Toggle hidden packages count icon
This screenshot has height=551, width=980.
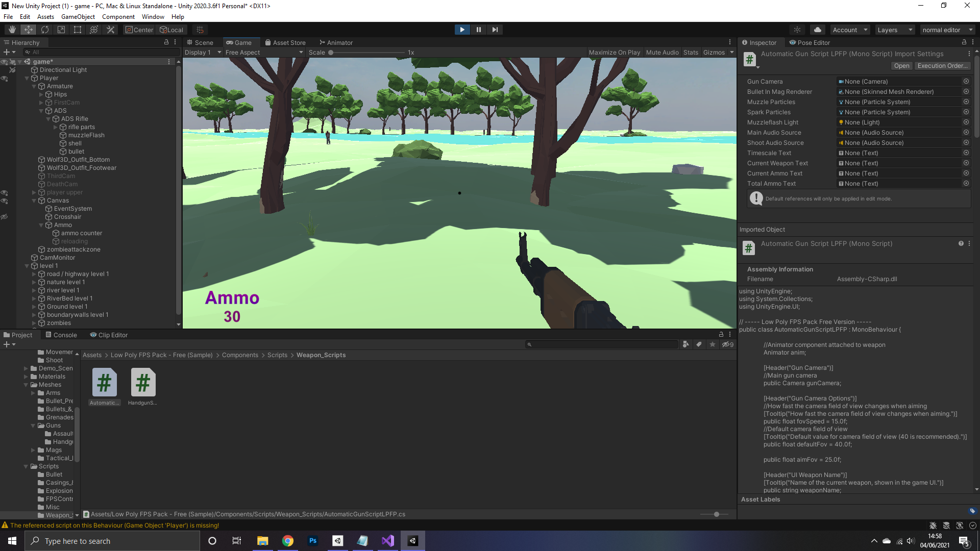tap(727, 344)
